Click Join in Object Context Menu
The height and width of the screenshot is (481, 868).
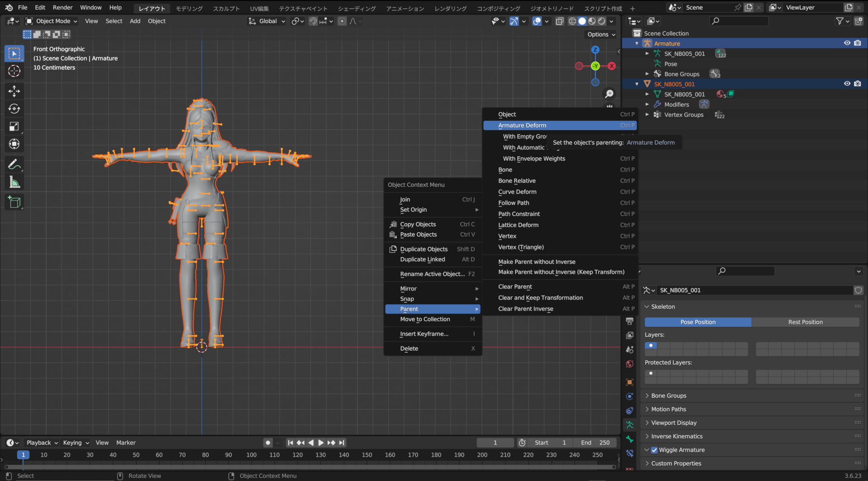point(433,200)
